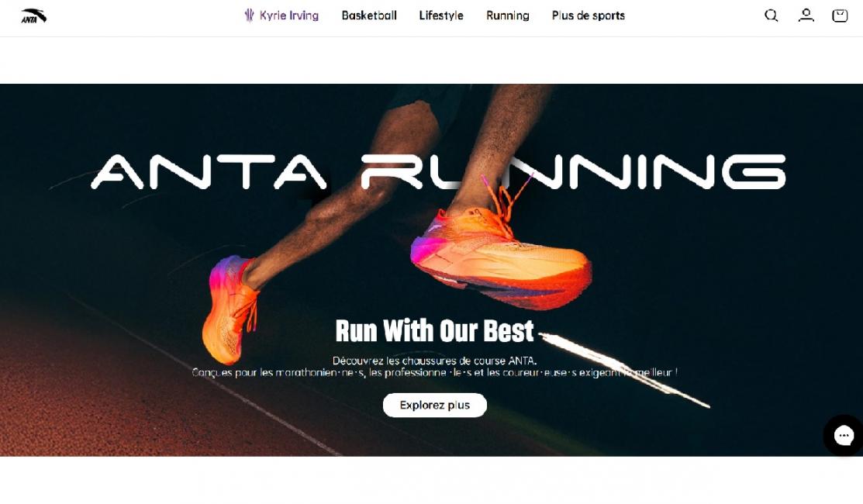Open the chat bubble support widget
Viewport: 863px width, 504px height.
[x=844, y=436]
